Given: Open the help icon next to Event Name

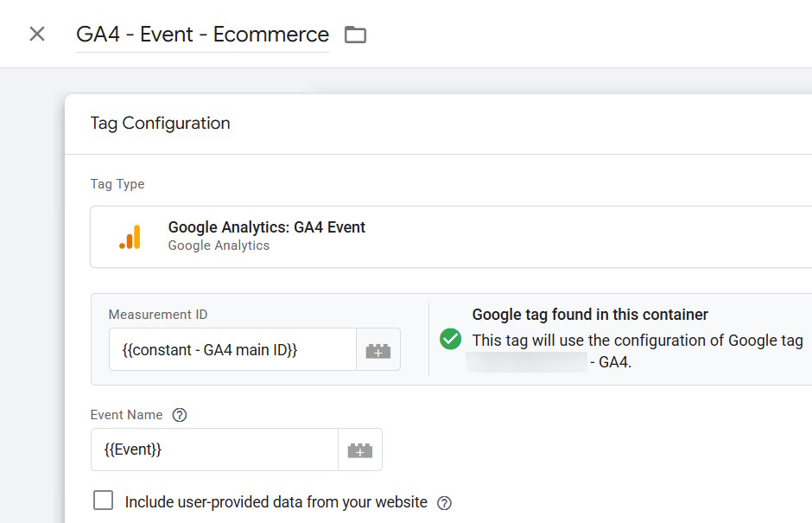Looking at the screenshot, I should point(180,415).
